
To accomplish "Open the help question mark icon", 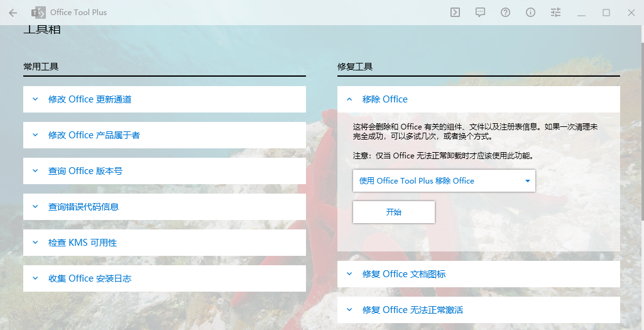I will [x=505, y=13].
